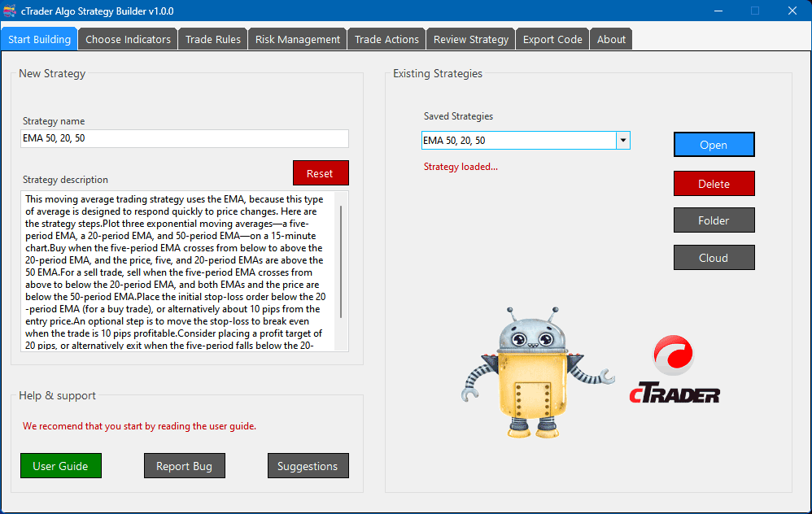Image resolution: width=812 pixels, height=514 pixels.
Task: Open the Risk Management tab
Action: point(297,39)
